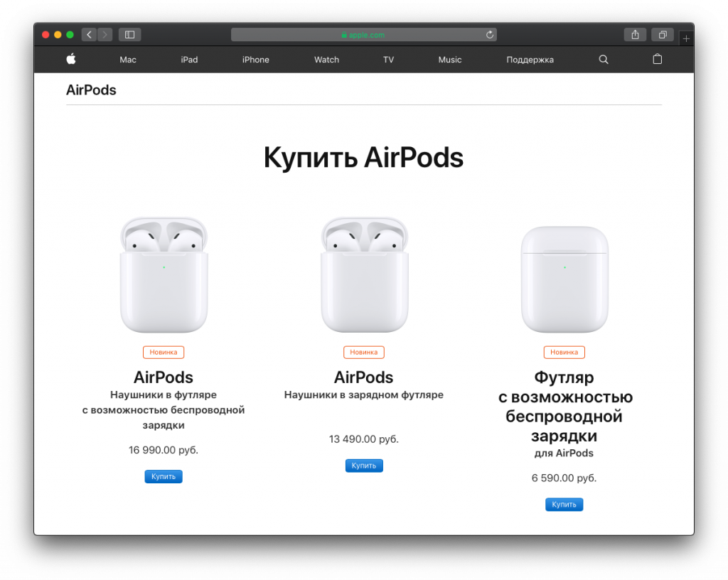Open the iPhone menu item

point(255,60)
